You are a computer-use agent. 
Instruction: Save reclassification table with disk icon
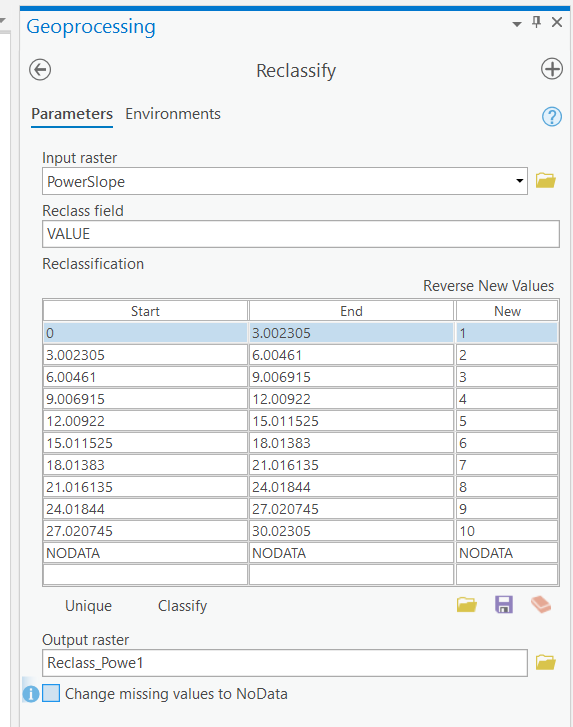point(504,605)
